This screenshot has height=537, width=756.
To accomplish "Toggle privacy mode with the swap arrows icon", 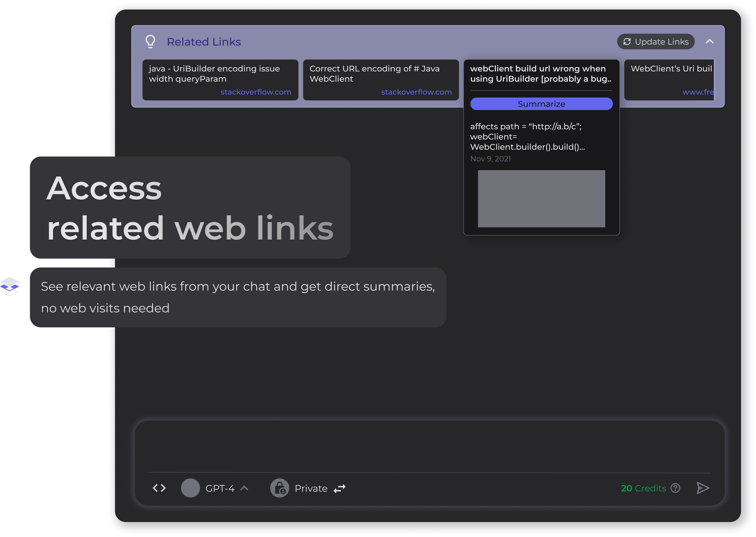I will click(339, 488).
